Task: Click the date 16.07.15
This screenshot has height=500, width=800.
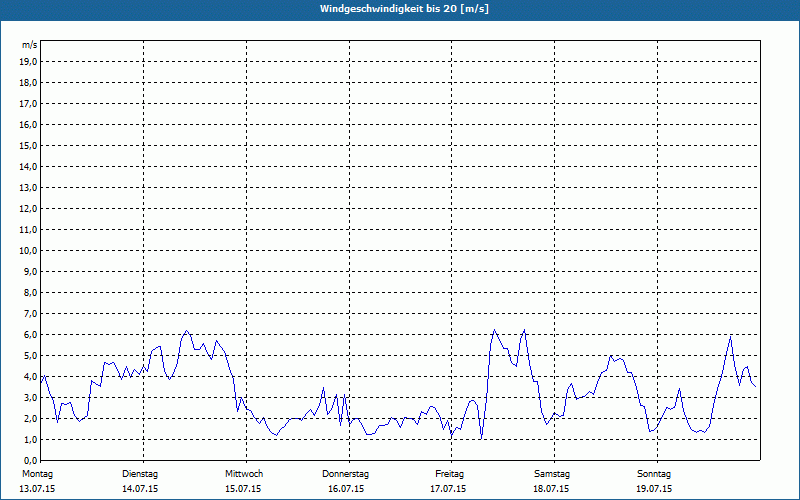Action: coord(346,489)
